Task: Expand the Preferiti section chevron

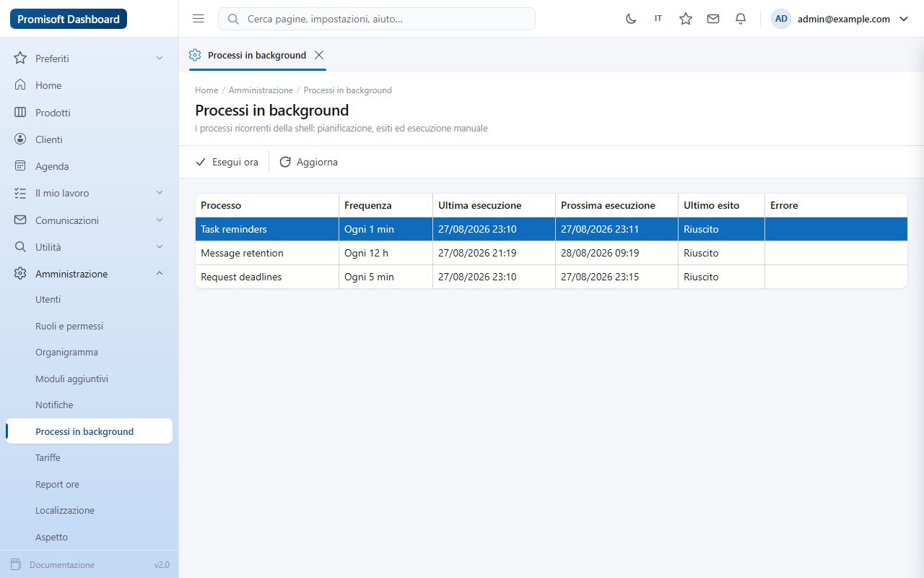Action: 160,59
